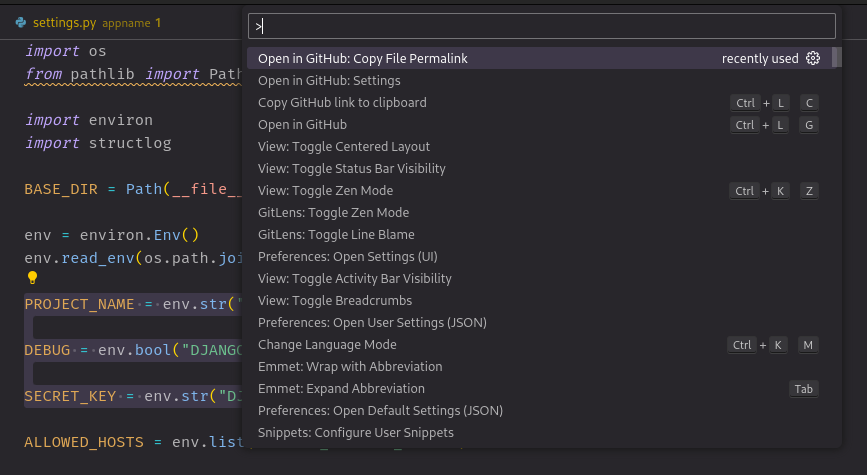Choose Copy GitHub link to clipboard
867x475 pixels.
tap(539, 102)
